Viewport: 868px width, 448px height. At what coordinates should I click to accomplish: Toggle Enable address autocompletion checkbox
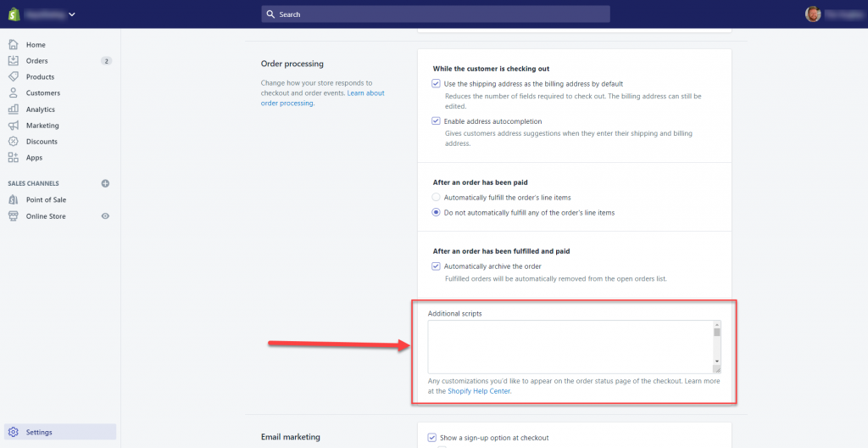(x=436, y=120)
